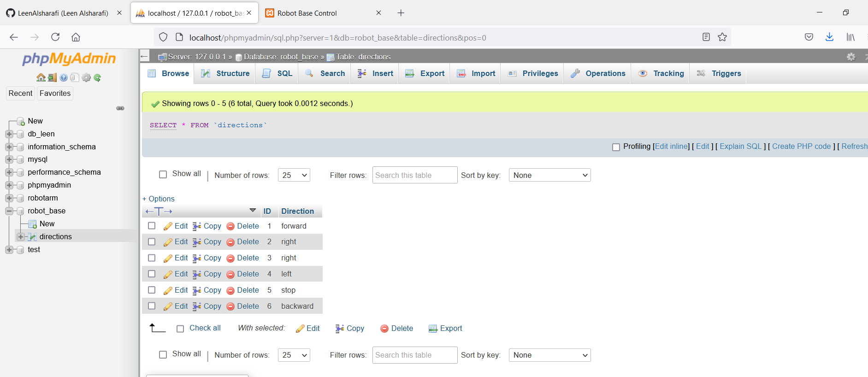This screenshot has width=868, height=377.
Task: Enable the Profiling checkbox
Action: (x=616, y=147)
